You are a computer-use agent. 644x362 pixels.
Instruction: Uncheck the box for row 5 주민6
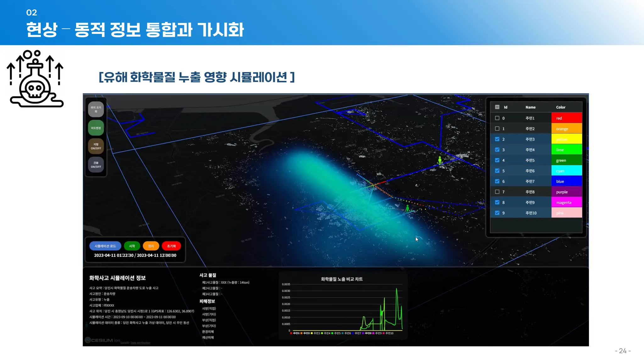pos(497,171)
